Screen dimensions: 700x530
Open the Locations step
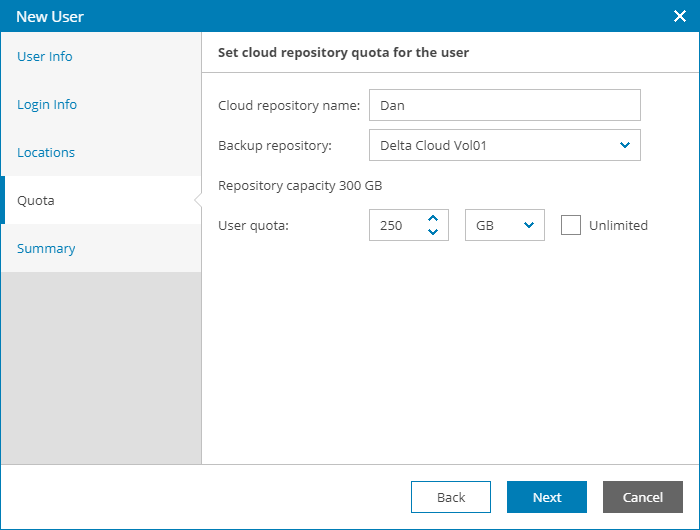46,152
